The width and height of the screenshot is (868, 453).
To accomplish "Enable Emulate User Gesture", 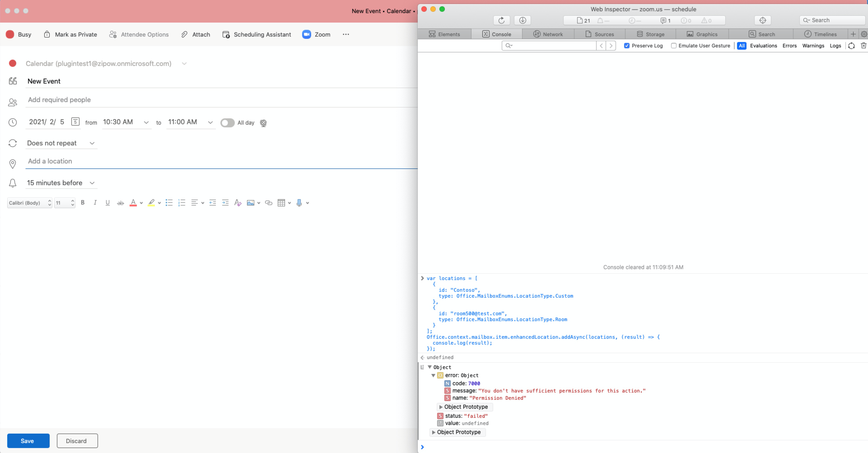I will (x=674, y=45).
